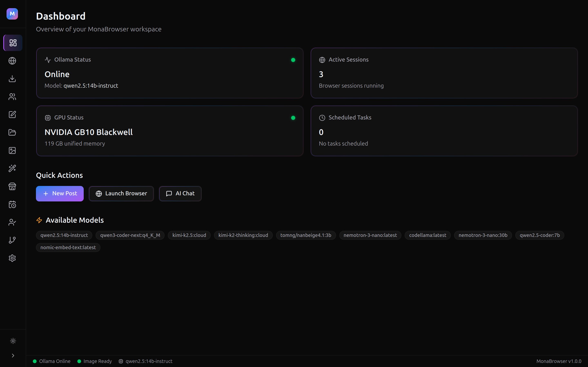Switch to the Dashboard tab
588x367 pixels.
12,43
